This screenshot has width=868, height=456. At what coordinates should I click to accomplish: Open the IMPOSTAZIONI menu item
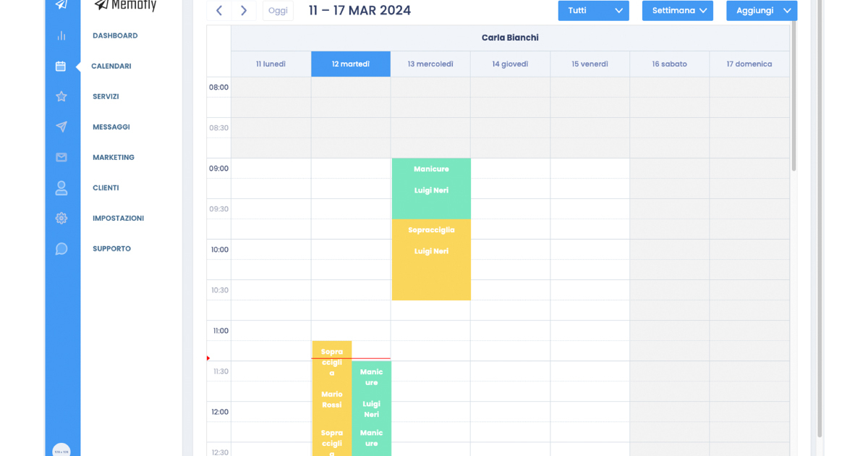click(x=118, y=218)
